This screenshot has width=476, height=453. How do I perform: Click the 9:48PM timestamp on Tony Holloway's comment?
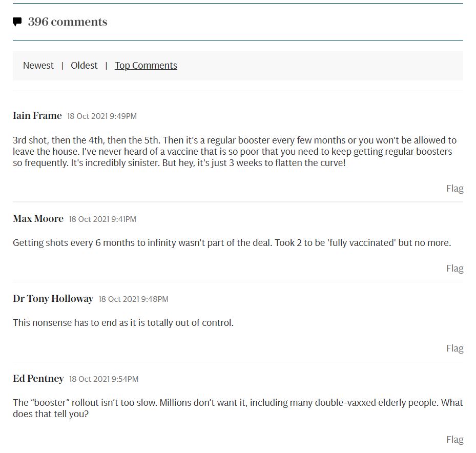[x=133, y=299]
